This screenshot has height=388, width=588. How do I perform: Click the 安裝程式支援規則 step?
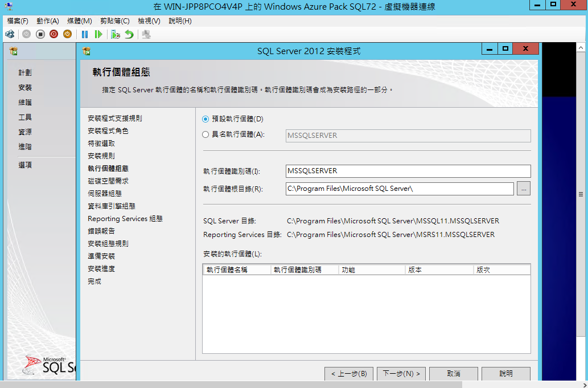(x=115, y=119)
